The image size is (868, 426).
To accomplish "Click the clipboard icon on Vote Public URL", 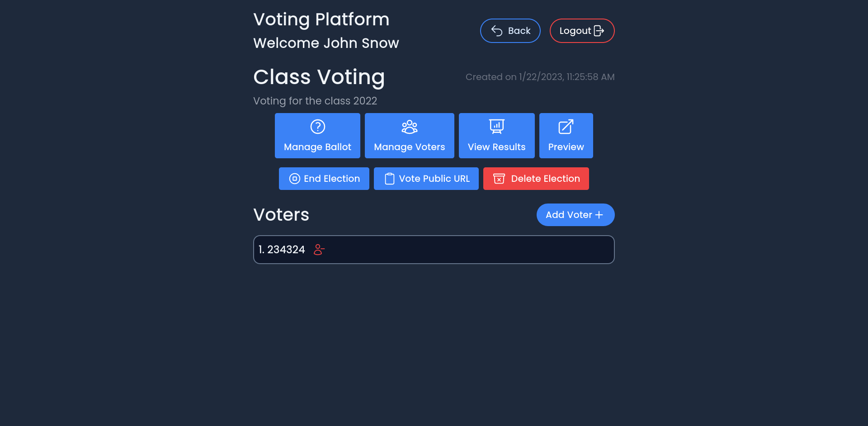I will 389,178.
